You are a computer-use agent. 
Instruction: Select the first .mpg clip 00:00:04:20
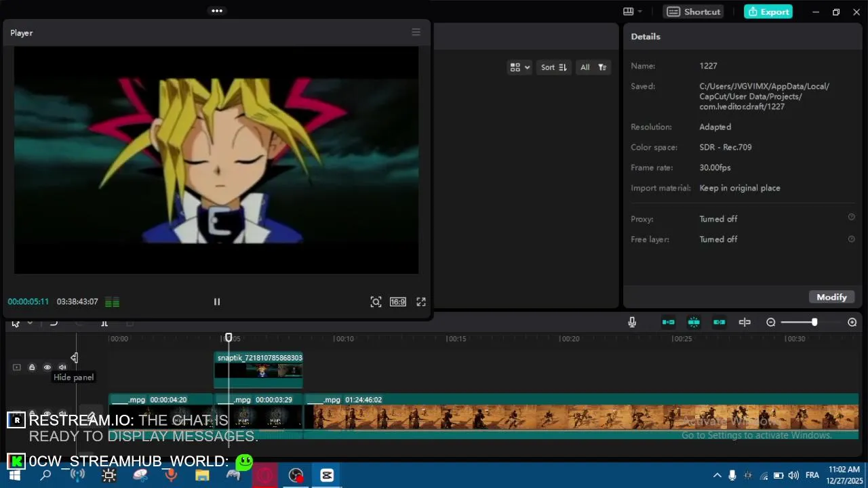point(161,416)
